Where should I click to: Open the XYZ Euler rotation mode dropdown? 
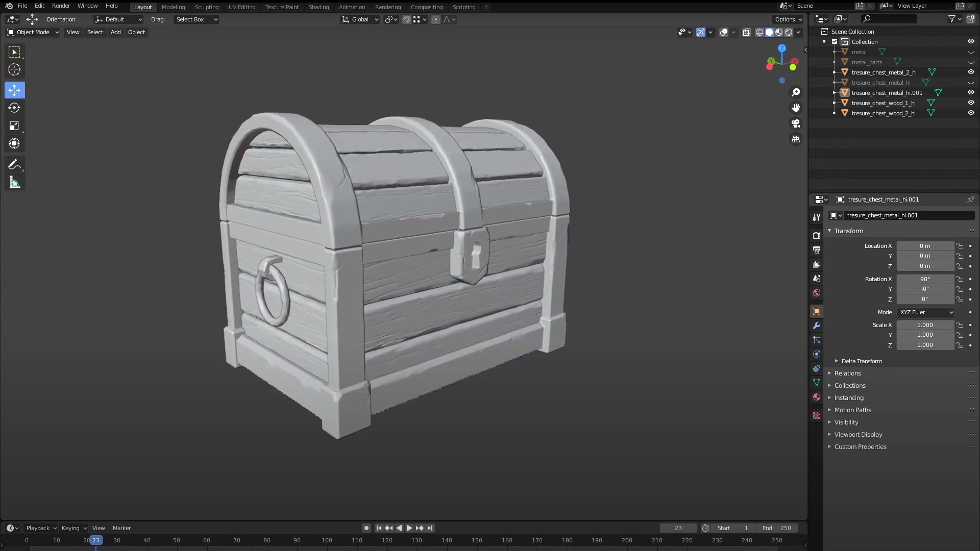(926, 312)
